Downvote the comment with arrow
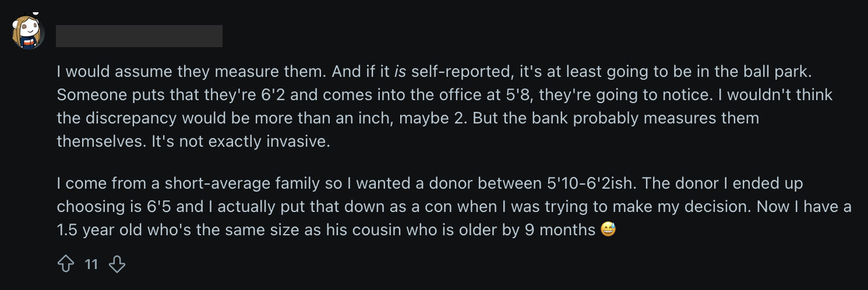Viewport: 868px width, 290px height. tap(117, 264)
